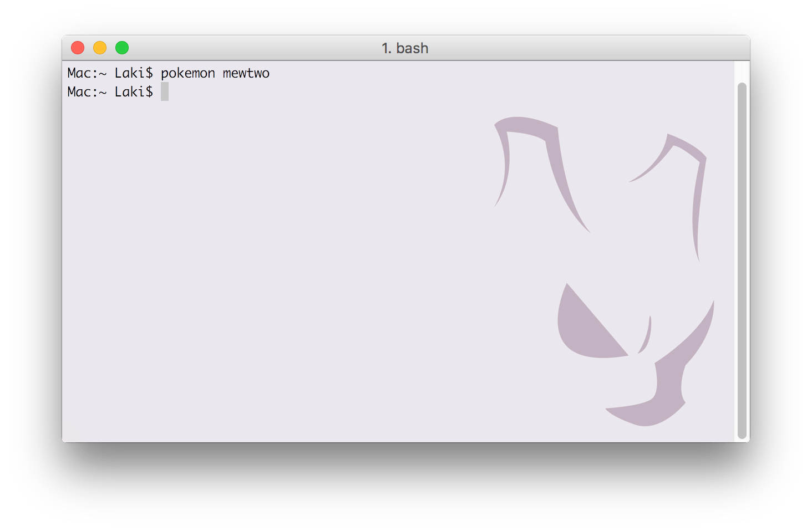Maximize the terminal with the green button
This screenshot has height=531, width=812.
coord(122,48)
